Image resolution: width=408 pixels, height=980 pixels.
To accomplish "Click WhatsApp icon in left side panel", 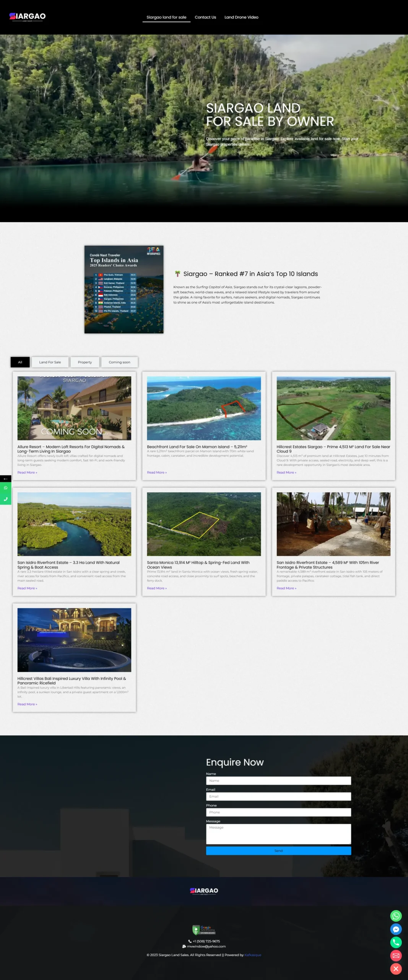I will point(5,488).
